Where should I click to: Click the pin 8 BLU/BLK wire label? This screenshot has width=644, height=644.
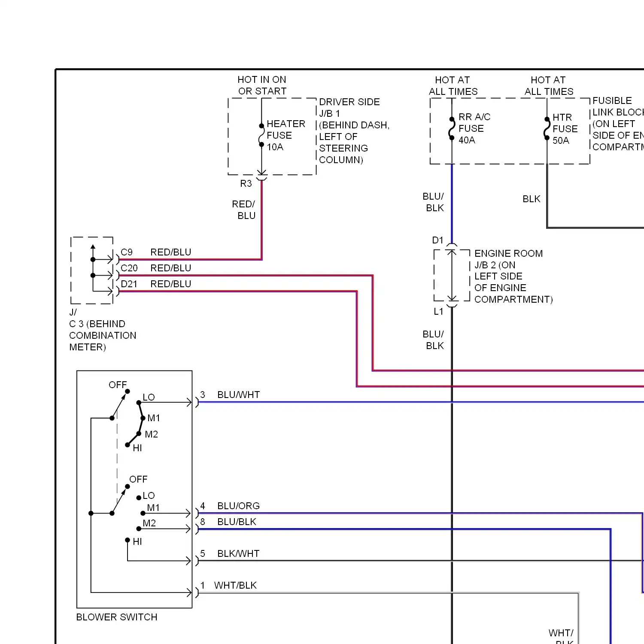tap(228, 522)
